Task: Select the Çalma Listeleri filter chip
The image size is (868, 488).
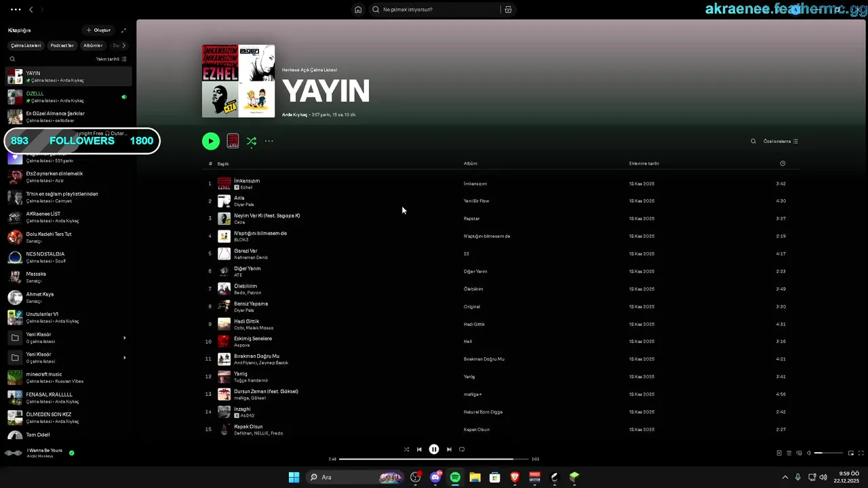Action: click(x=26, y=45)
